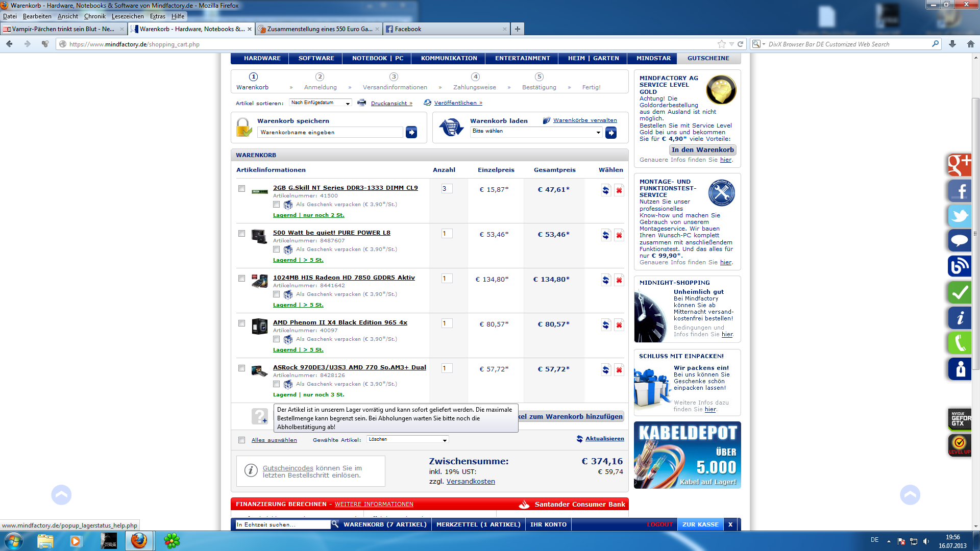Open the blog sidebar icon
This screenshot has height=551, width=980.
tap(960, 266)
